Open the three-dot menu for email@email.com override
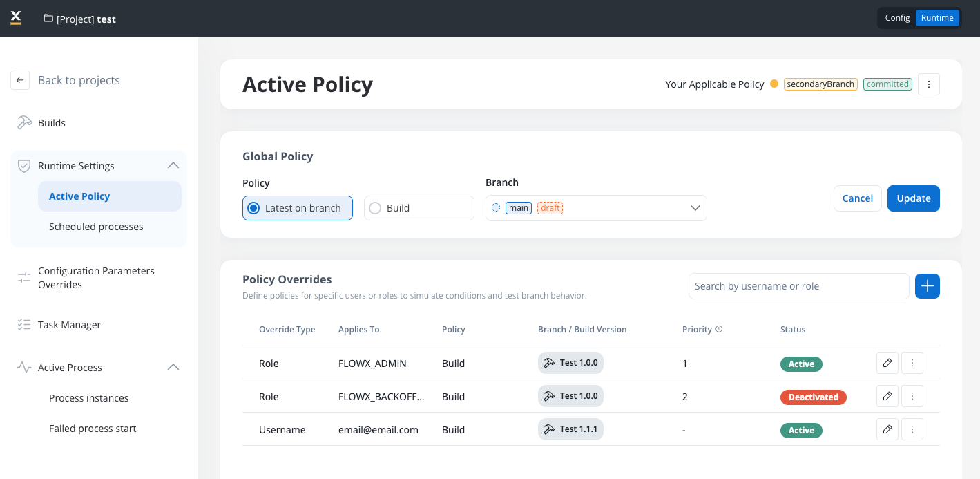The image size is (980, 479). [x=912, y=429]
